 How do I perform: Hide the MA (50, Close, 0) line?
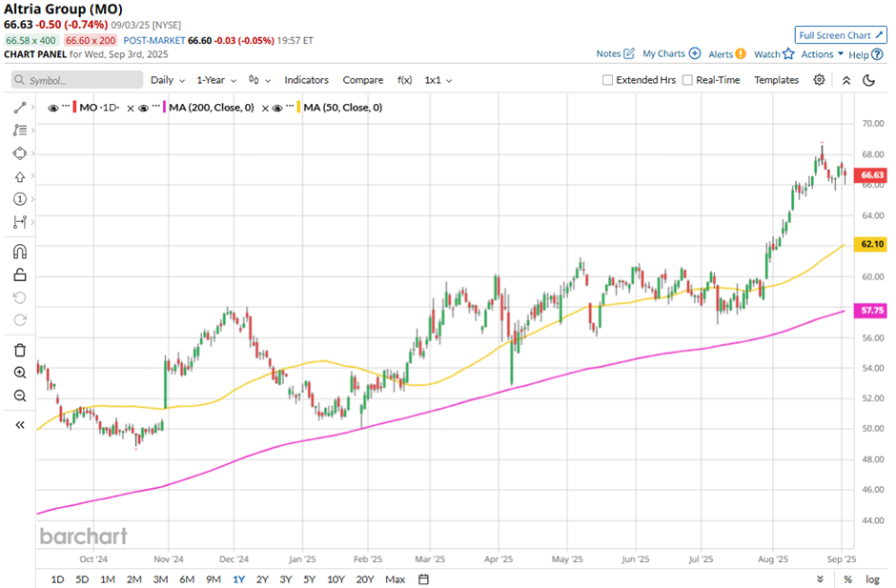277,108
